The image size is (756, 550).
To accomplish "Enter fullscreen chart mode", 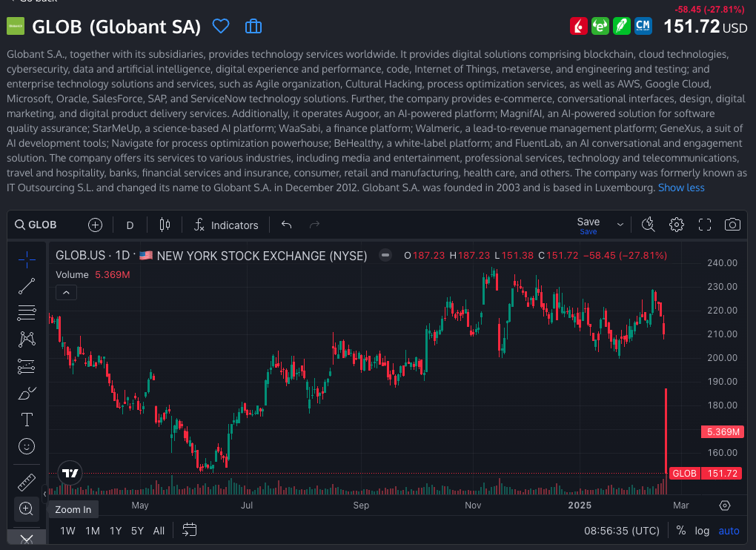I will (x=704, y=225).
